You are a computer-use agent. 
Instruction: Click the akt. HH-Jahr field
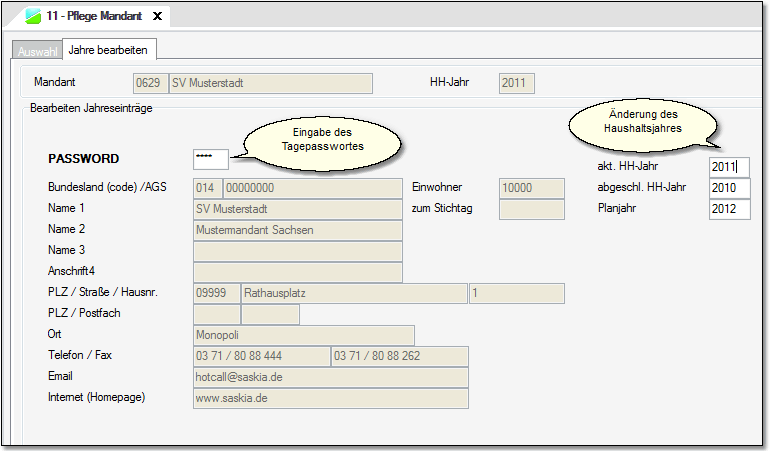point(729,167)
